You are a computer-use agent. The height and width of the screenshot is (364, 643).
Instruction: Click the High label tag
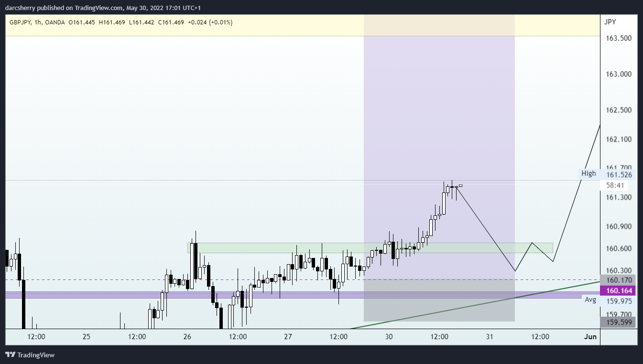[589, 173]
